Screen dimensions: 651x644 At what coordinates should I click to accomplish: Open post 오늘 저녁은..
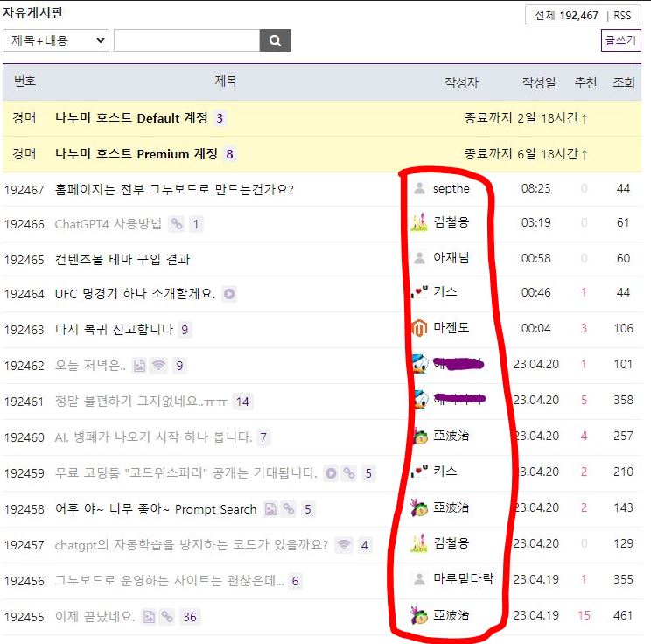[x=90, y=366]
